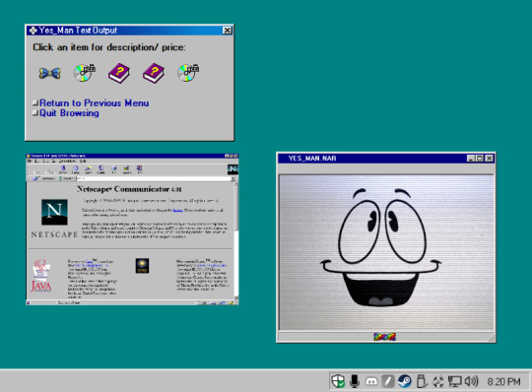Click the pen tray icon
This screenshot has height=392, width=532.
pos(388,381)
